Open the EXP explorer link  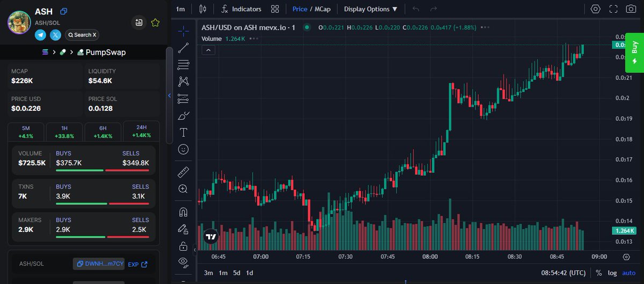coord(137,264)
